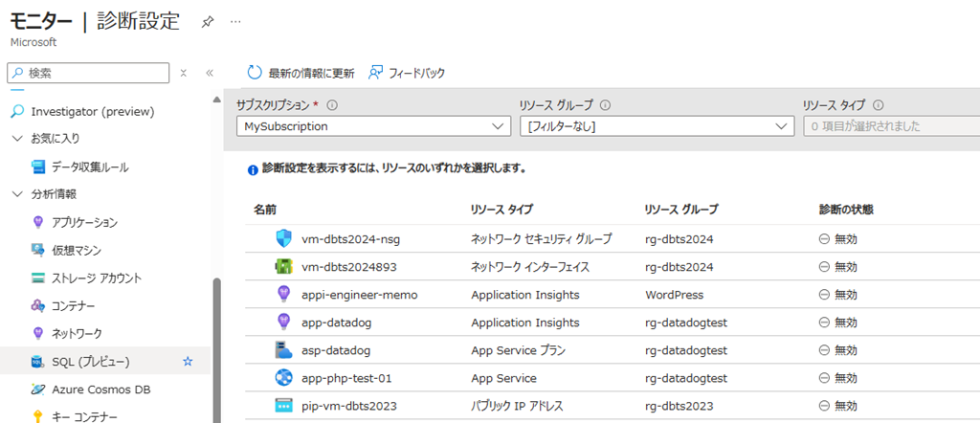Click 無効 status of asp-datadog
980x423 pixels.
click(x=837, y=350)
